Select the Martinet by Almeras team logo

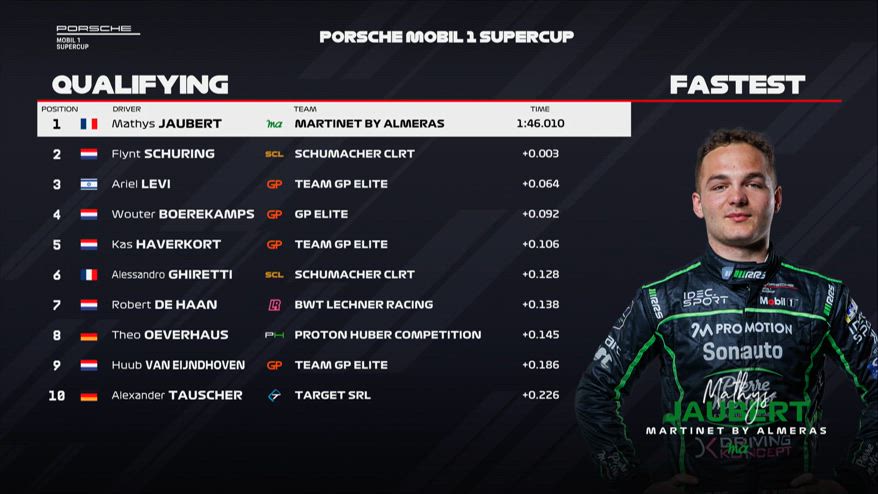[274, 124]
